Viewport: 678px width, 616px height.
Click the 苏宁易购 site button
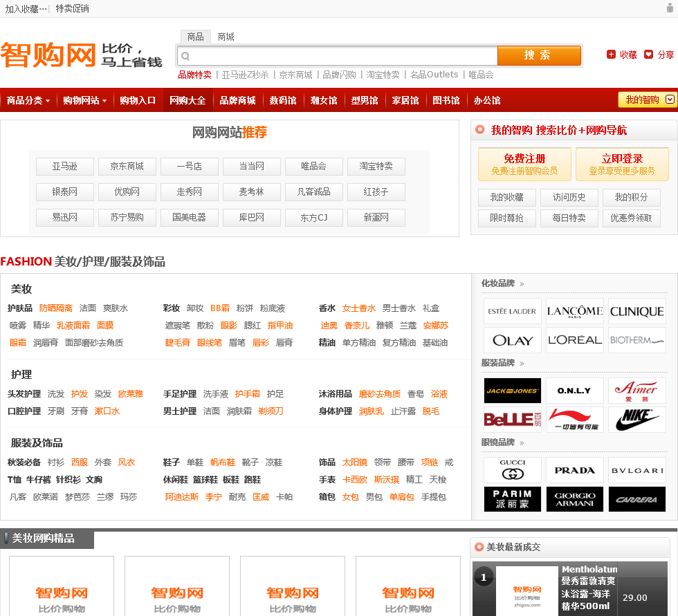127,217
